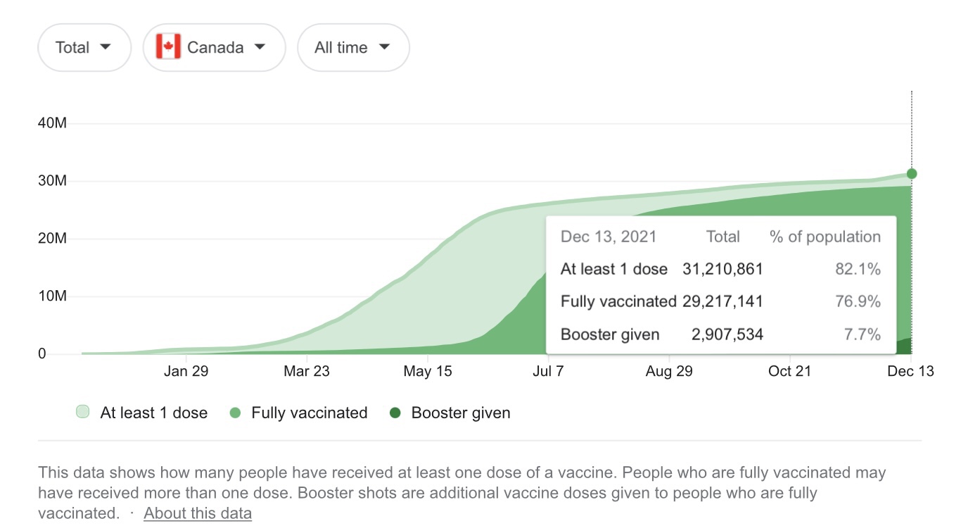Click the Booster given legend dot

click(x=395, y=413)
